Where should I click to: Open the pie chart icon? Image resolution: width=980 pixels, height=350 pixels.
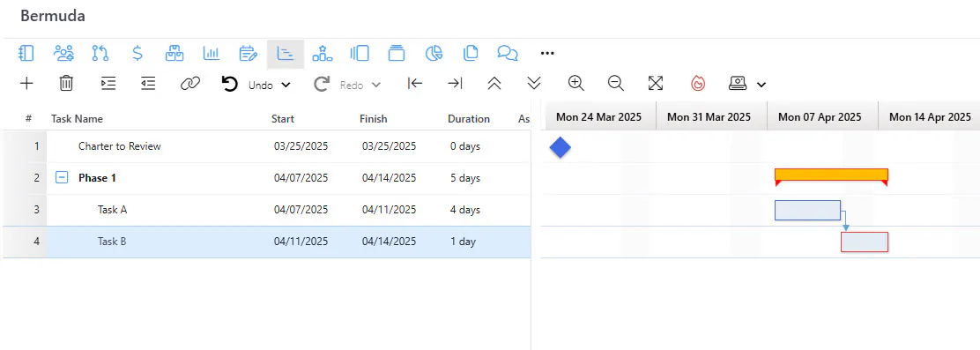point(434,54)
